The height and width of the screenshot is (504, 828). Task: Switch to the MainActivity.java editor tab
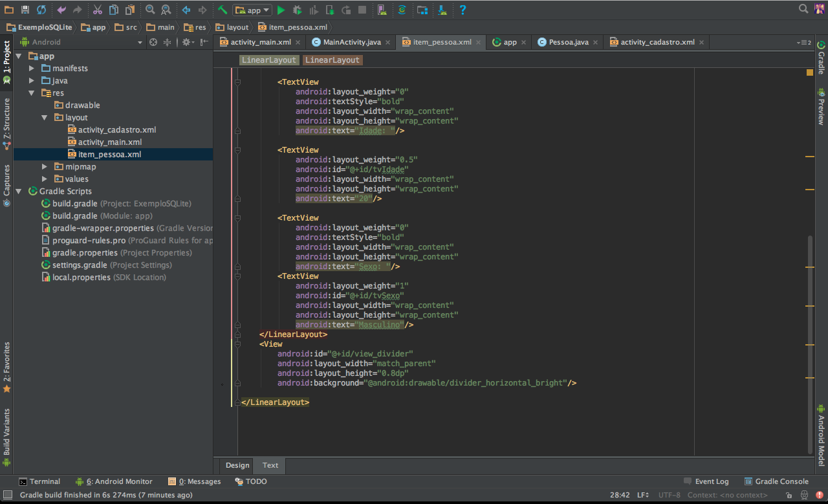coord(351,42)
